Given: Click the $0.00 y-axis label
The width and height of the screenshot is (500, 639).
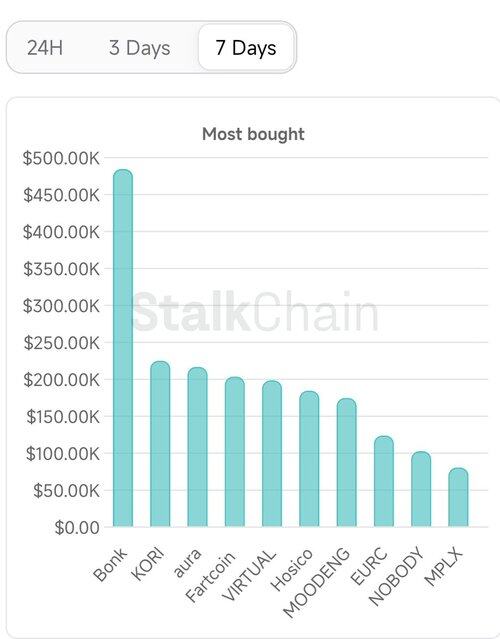Looking at the screenshot, I should pos(77,528).
